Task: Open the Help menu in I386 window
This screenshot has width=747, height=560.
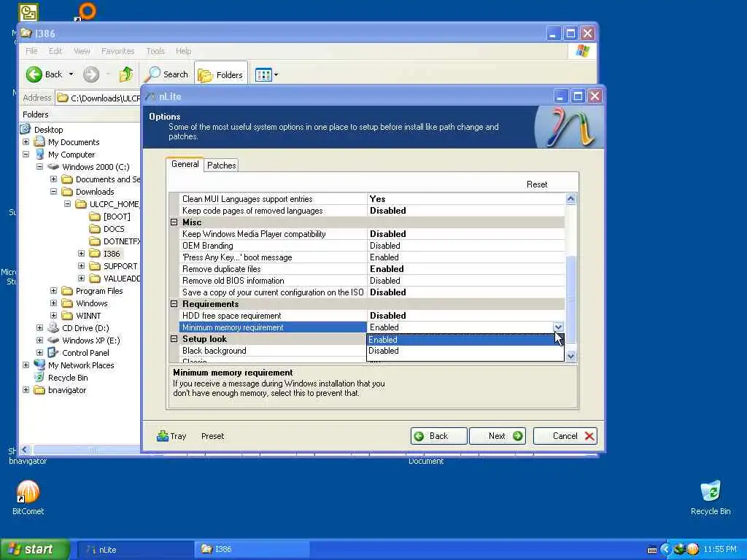Action: pos(183,51)
